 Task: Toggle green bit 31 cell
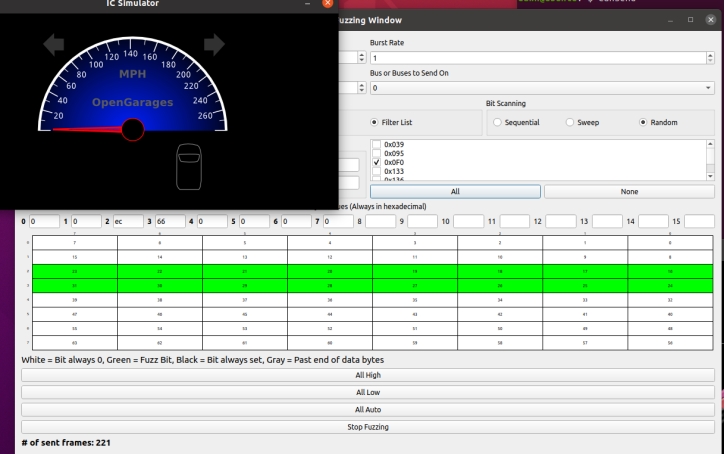tap(75, 286)
